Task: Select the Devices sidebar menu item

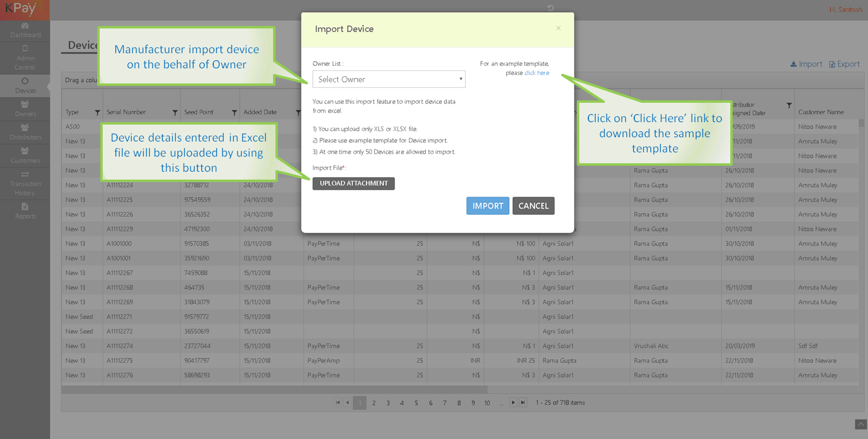Action: point(25,85)
